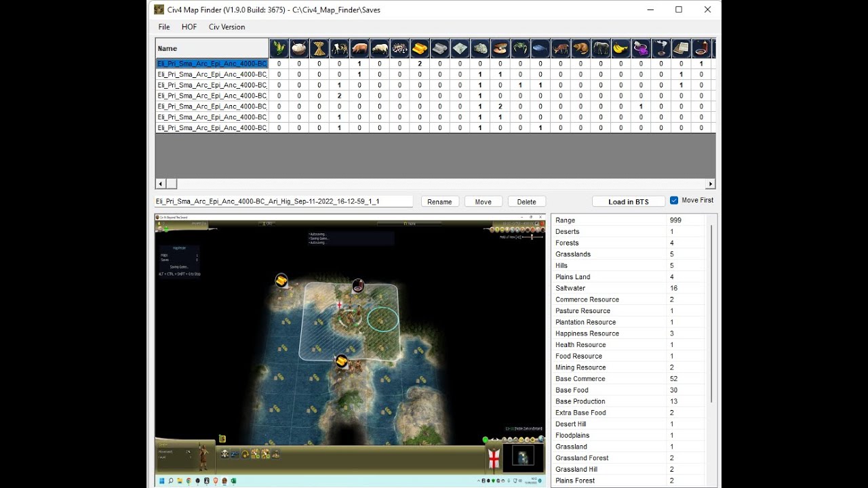This screenshot has height=488, width=868.
Task: Click the Corn resource column icon
Action: [279, 48]
